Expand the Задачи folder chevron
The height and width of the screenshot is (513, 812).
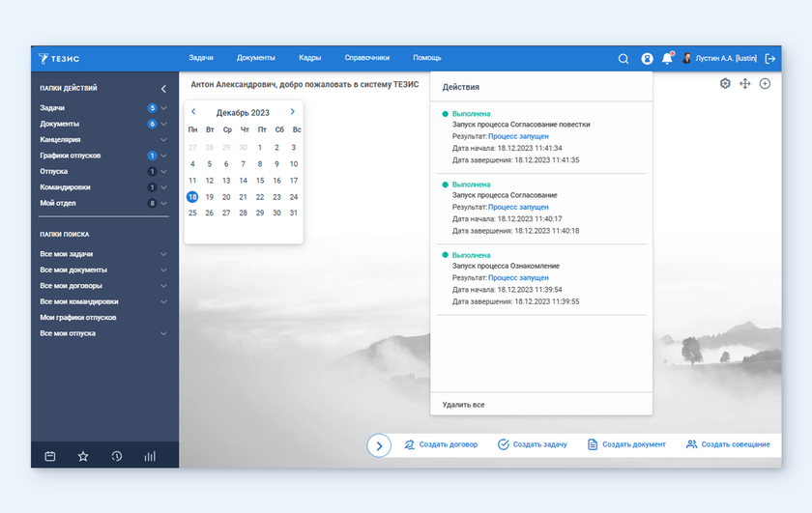pyautogui.click(x=164, y=108)
